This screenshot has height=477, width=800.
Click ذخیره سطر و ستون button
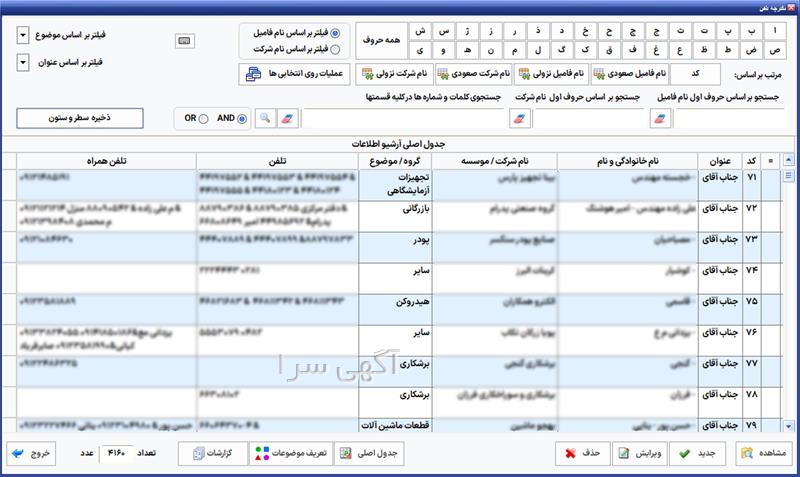coord(80,118)
